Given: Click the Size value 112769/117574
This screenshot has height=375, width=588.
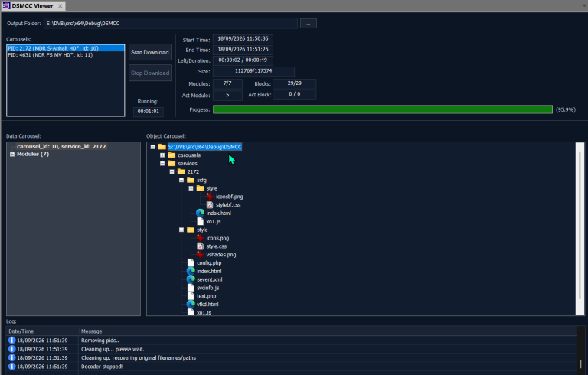Looking at the screenshot, I should (253, 71).
